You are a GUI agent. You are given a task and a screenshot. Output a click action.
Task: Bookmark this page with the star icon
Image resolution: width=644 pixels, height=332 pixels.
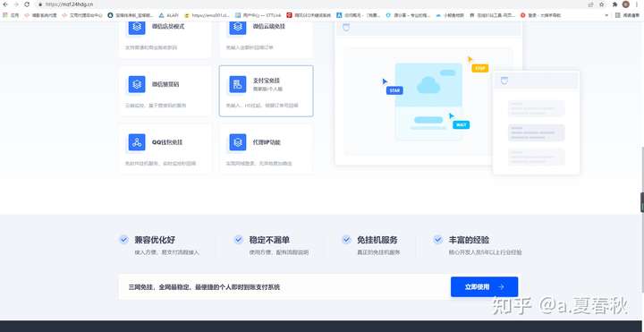[x=602, y=4]
